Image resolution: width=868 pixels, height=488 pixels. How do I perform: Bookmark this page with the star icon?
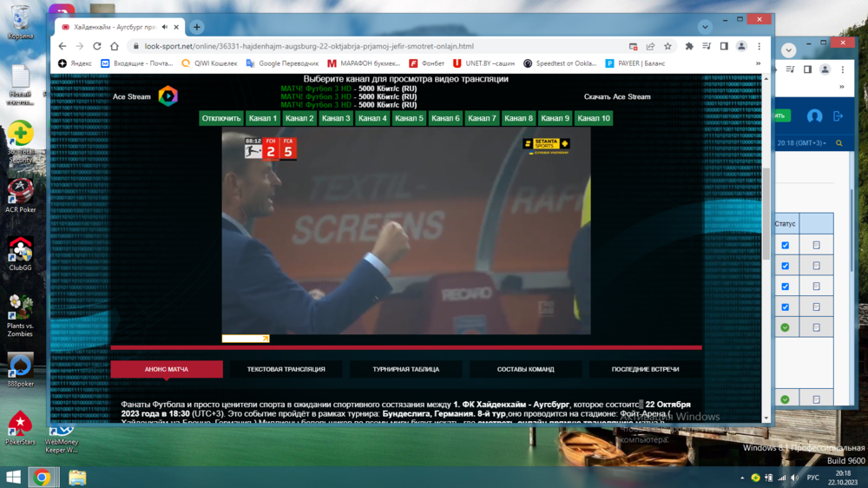coord(667,47)
